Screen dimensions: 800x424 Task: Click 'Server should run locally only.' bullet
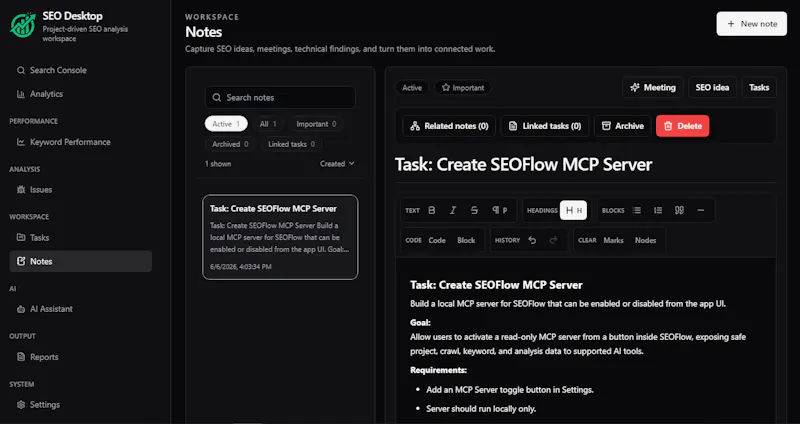(481, 409)
